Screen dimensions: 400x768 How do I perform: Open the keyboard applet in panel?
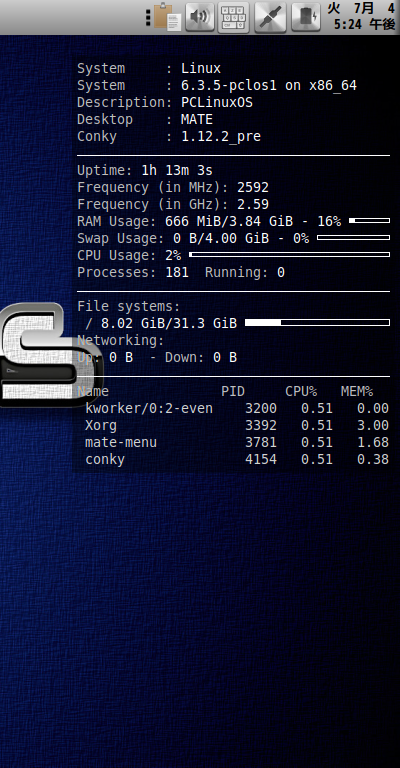click(233, 17)
